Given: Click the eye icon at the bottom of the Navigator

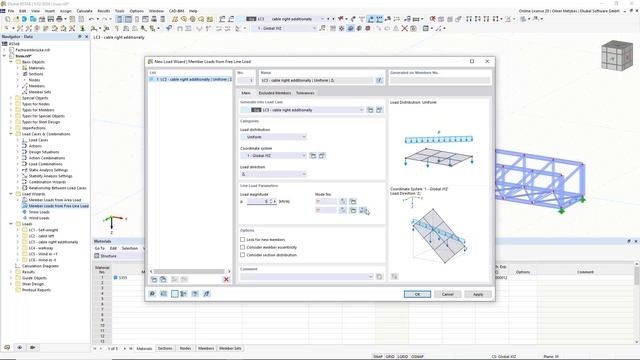Looking at the screenshot, I should coord(19,347).
